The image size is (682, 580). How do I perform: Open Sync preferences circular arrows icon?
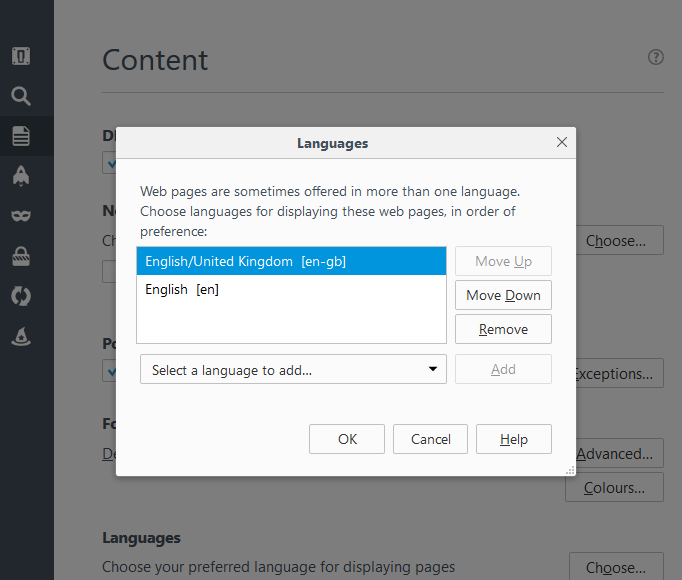[21, 296]
